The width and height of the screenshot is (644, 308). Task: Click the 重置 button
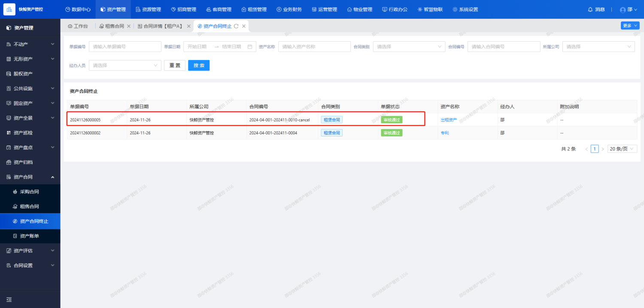tap(175, 65)
